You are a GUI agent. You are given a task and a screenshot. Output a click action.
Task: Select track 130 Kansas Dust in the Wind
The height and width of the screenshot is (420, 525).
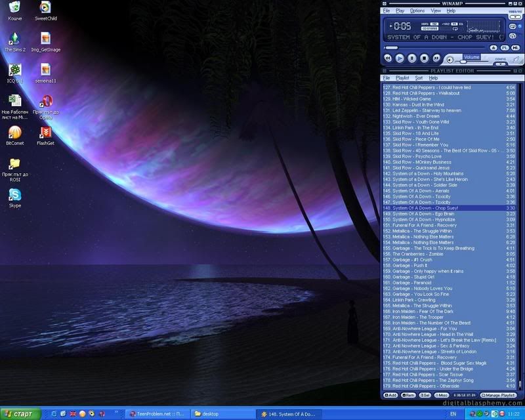tap(449, 104)
